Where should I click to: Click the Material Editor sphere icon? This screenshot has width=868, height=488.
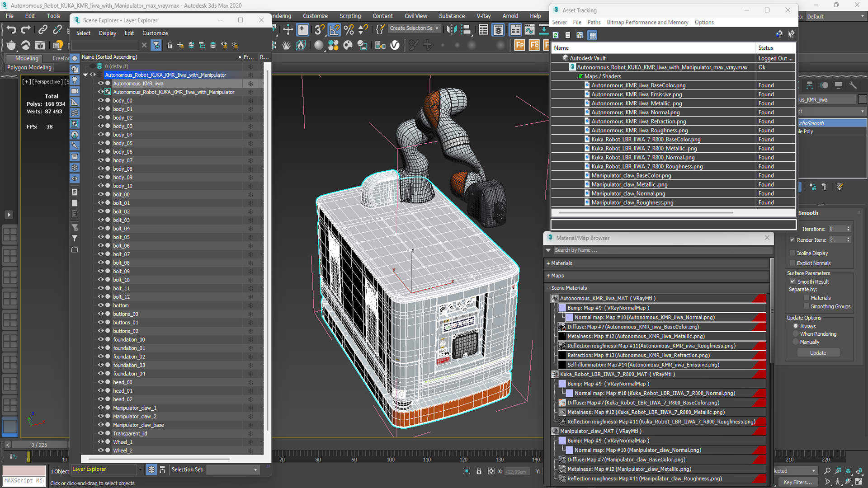click(x=319, y=45)
